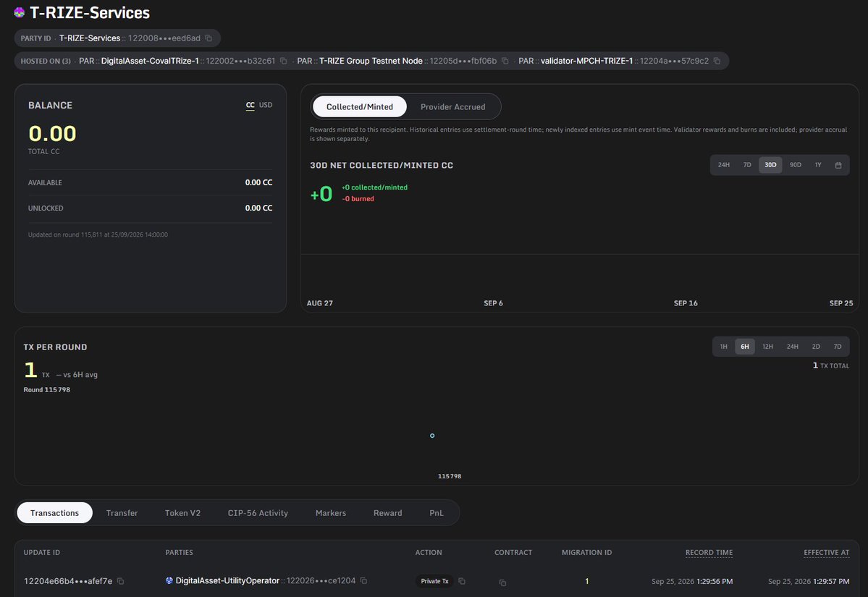The image size is (868, 597).
Task: Copy the contract ID in transaction row
Action: [x=502, y=583]
